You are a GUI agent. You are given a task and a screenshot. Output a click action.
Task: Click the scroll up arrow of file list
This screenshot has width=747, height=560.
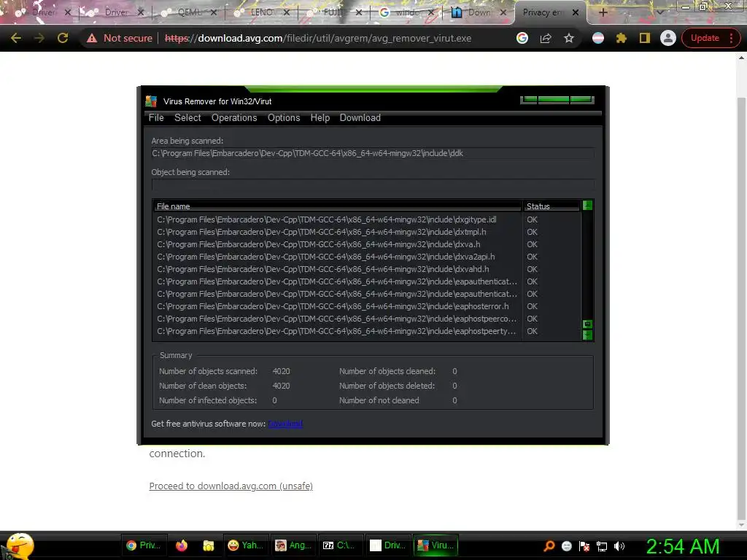[x=587, y=205]
